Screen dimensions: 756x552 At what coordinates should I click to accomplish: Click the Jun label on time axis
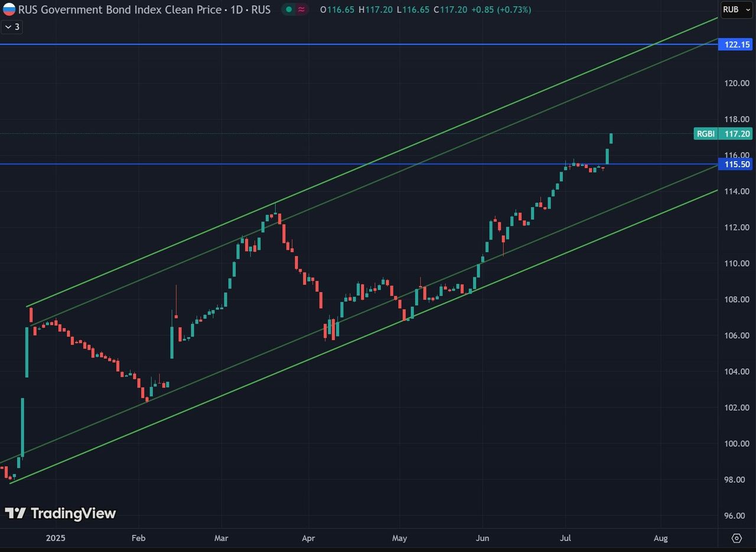483,538
